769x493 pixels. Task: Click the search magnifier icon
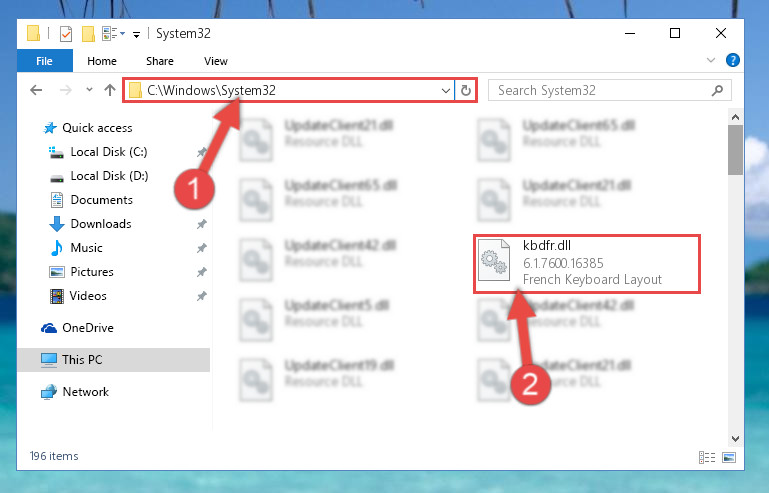[717, 90]
